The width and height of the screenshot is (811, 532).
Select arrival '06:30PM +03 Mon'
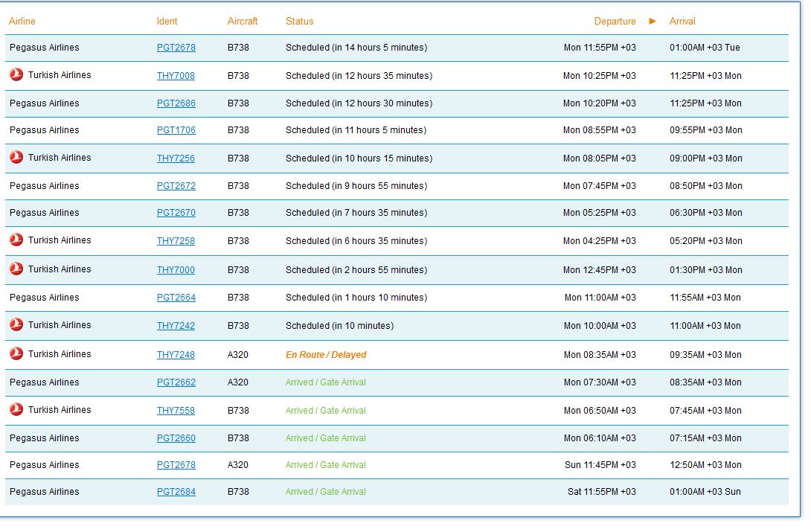(706, 213)
